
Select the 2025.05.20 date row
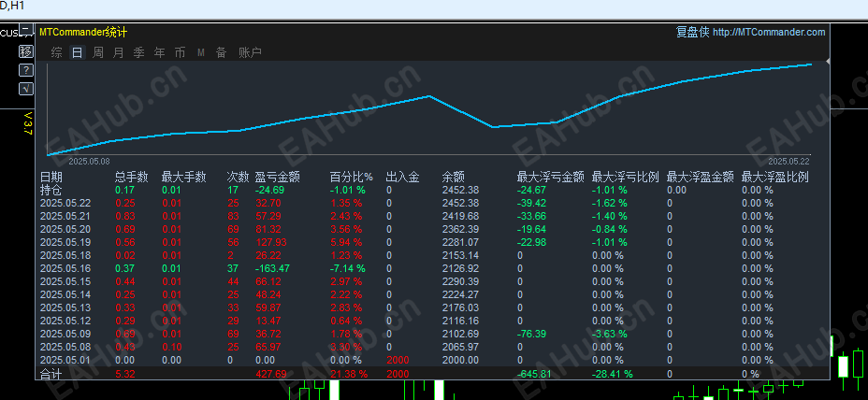[65, 229]
